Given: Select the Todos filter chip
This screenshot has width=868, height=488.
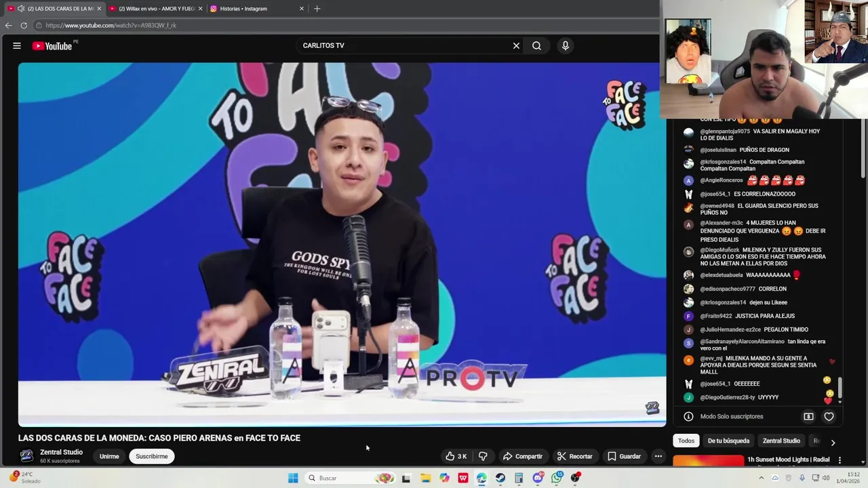Looking at the screenshot, I should [686, 441].
